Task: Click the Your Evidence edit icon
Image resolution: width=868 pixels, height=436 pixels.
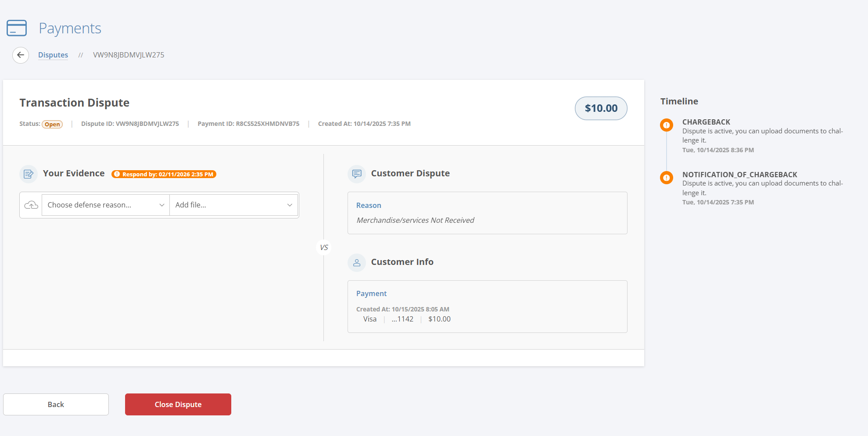Action: [x=29, y=174]
